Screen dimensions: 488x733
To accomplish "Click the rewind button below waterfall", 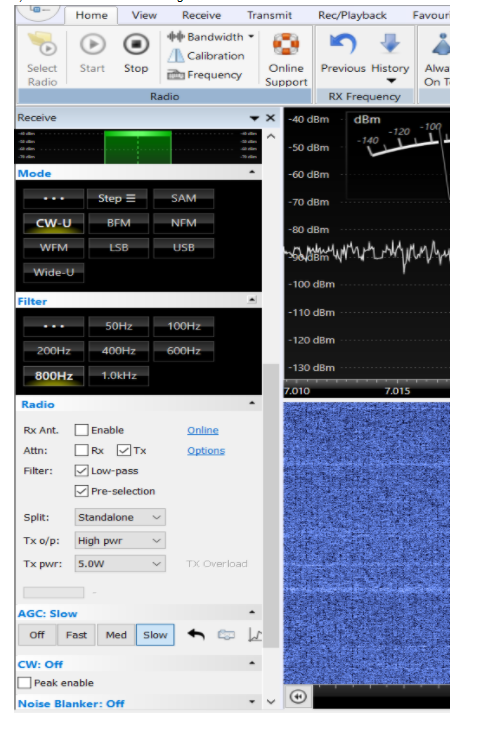I will tap(298, 697).
